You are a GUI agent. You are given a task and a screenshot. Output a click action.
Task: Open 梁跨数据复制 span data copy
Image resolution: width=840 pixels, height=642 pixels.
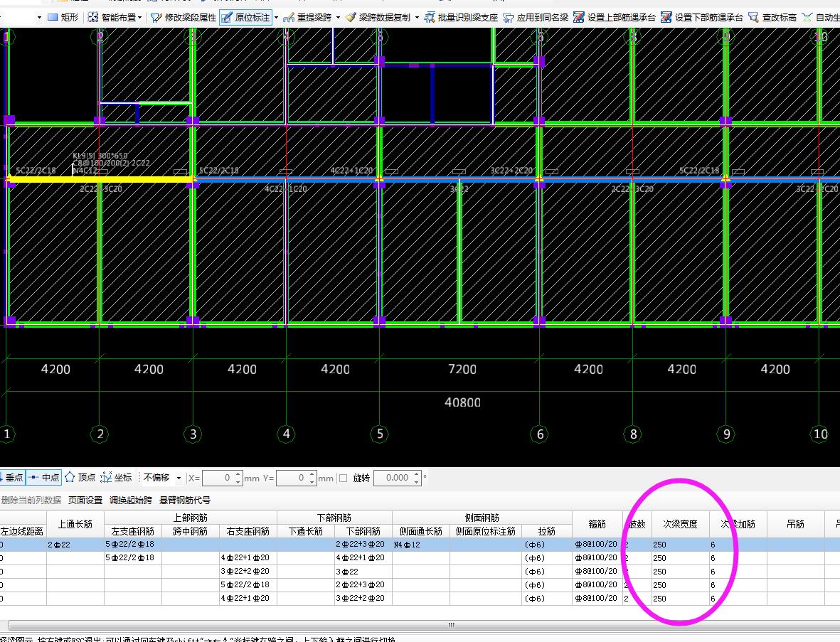378,17
